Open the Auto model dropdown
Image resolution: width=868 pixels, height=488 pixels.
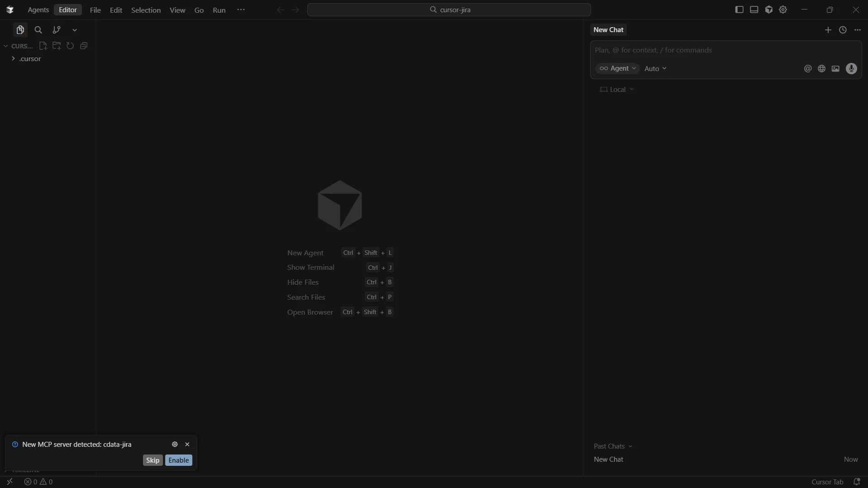click(655, 69)
